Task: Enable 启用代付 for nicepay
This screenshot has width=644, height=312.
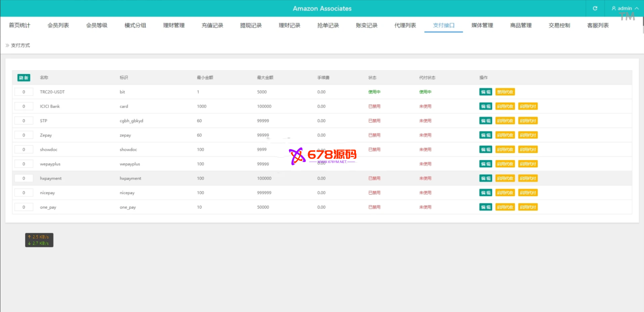Action: click(527, 193)
